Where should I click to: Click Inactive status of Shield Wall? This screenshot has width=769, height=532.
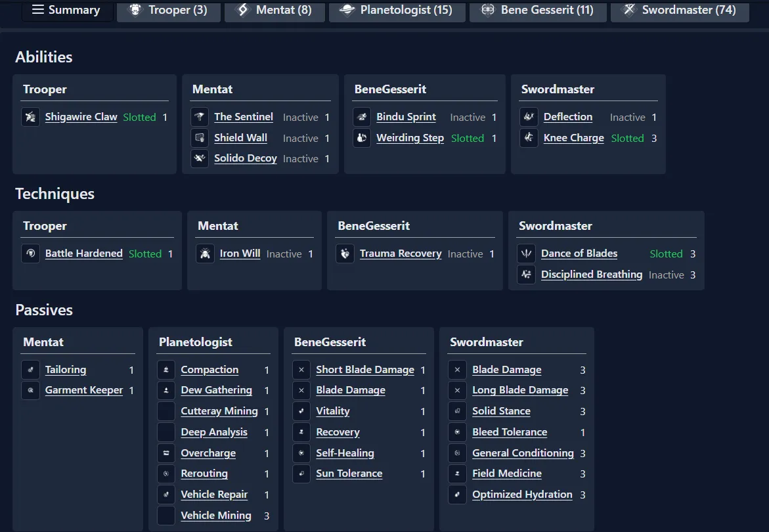click(x=301, y=139)
